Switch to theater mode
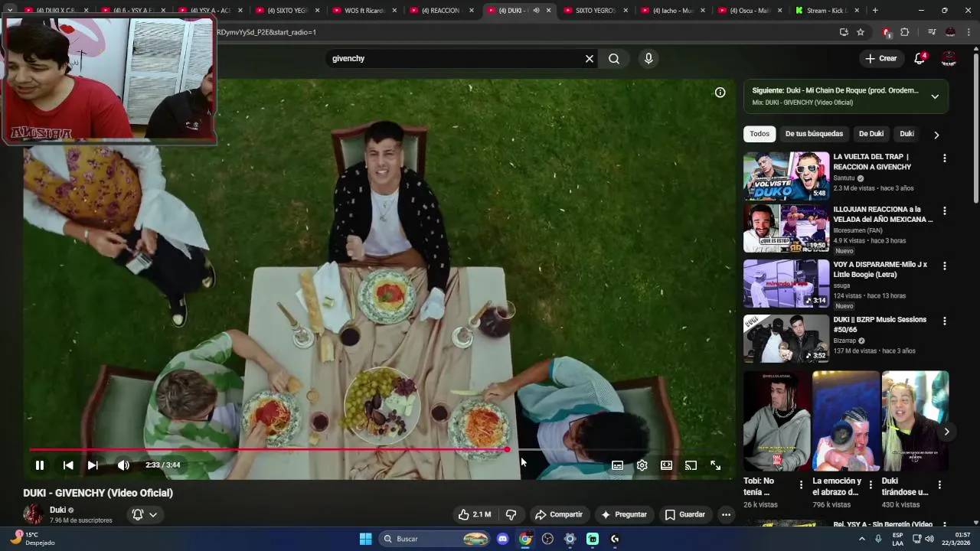This screenshot has height=551, width=980. click(x=666, y=465)
